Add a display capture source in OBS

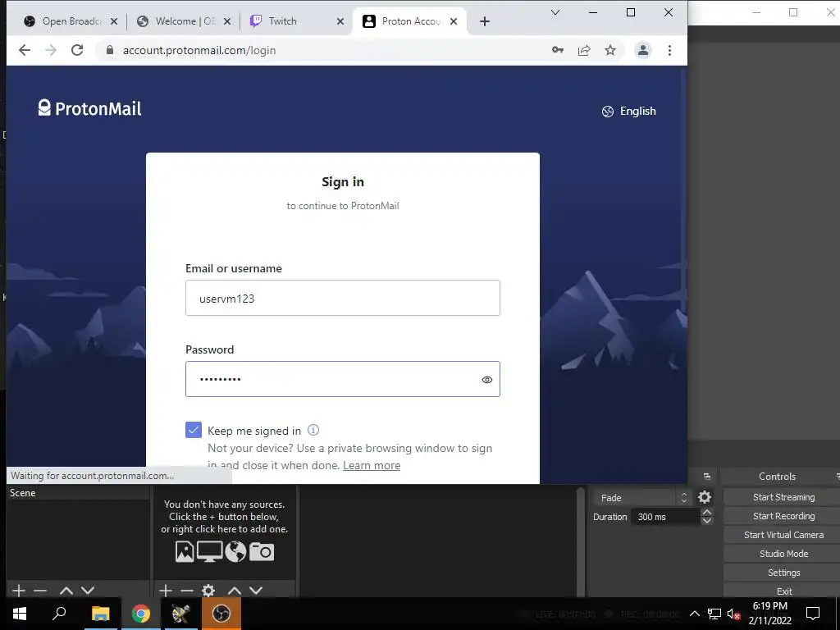click(209, 552)
